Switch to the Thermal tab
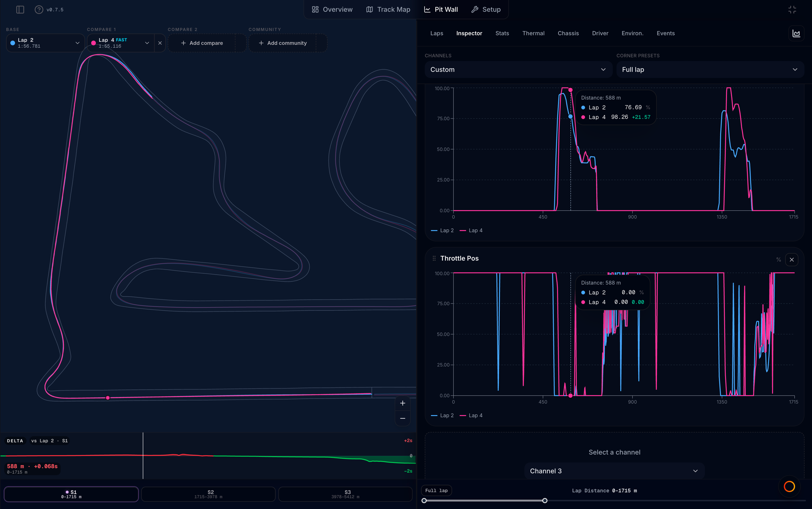 (533, 33)
